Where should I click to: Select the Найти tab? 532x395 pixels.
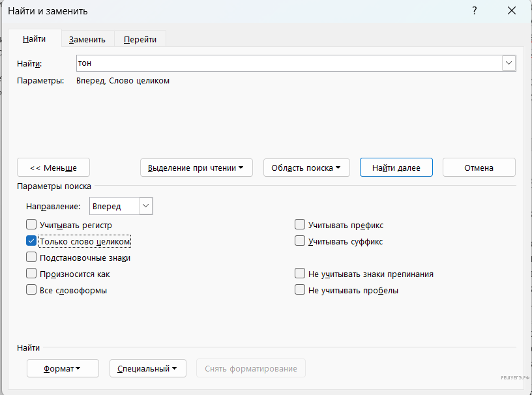pos(34,39)
